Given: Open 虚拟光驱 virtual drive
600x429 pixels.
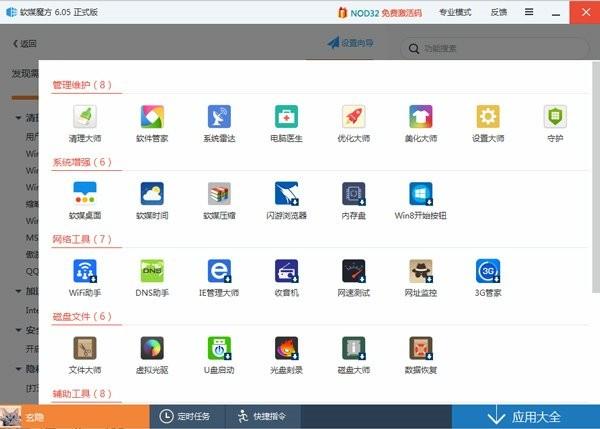Looking at the screenshot, I should [152, 355].
